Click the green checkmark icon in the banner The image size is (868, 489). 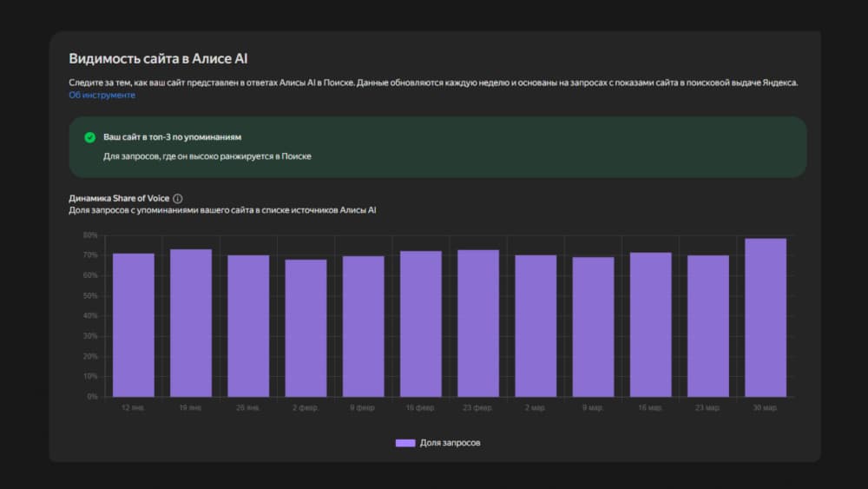[x=89, y=137]
